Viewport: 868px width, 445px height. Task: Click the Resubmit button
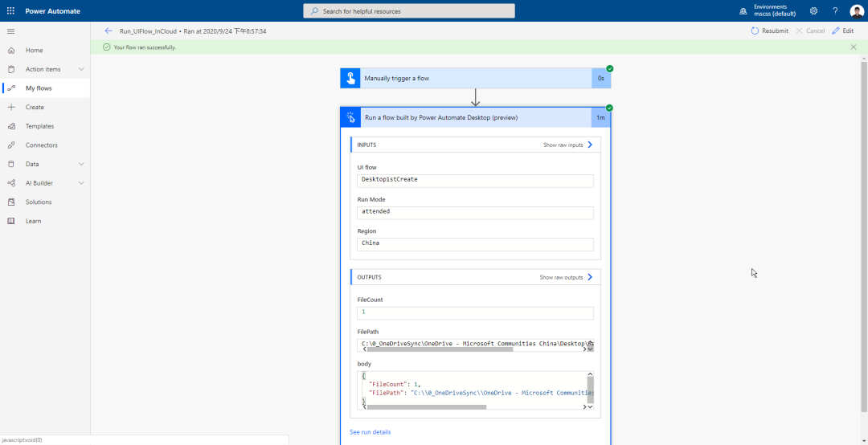tap(769, 31)
